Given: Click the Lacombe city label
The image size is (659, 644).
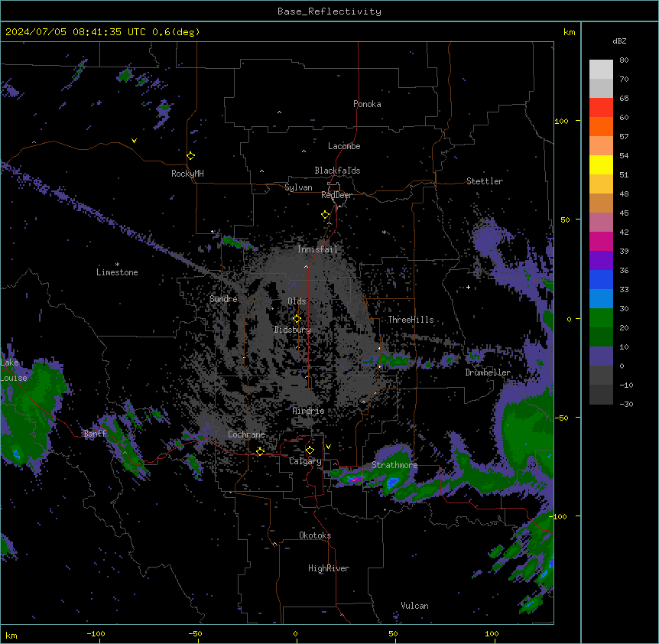Looking at the screenshot, I should point(344,146).
